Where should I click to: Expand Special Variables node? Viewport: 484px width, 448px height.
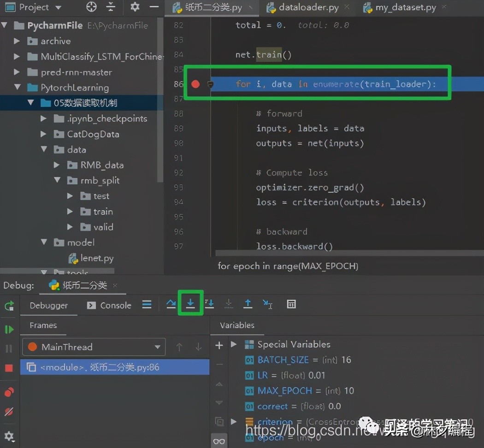[234, 344]
